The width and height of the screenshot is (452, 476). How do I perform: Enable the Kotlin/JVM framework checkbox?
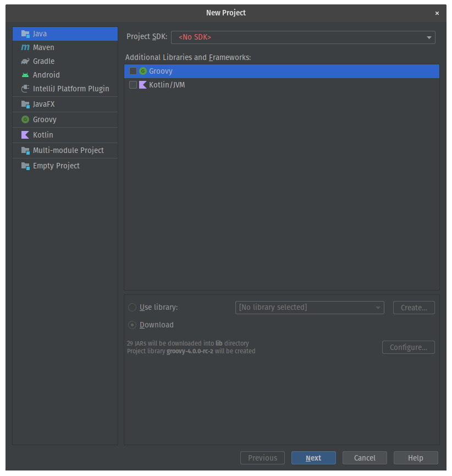click(133, 85)
